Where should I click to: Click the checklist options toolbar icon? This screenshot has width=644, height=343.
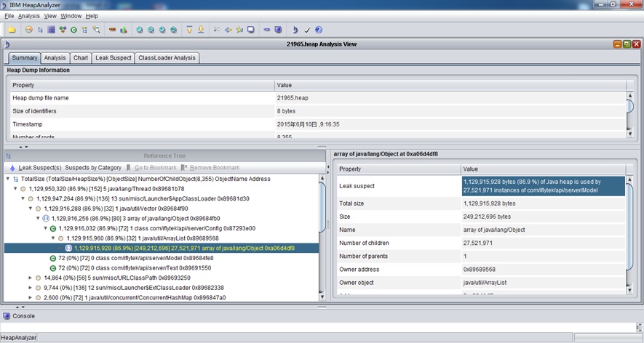pyautogui.click(x=217, y=30)
